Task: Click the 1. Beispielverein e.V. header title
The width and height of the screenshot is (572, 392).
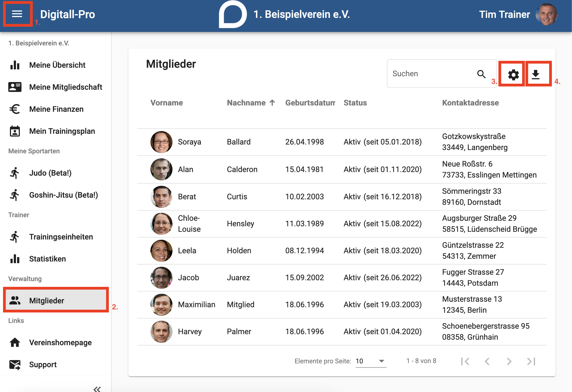Action: [x=301, y=14]
